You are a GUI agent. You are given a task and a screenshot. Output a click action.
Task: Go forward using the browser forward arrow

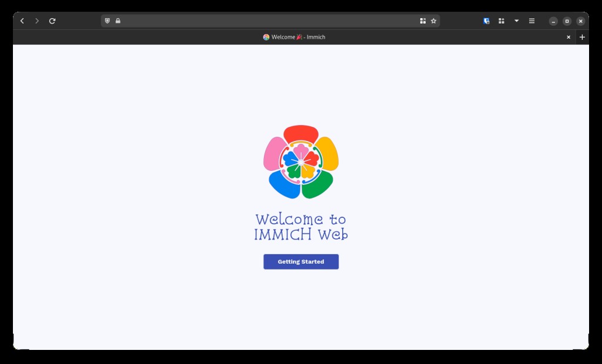coord(37,21)
